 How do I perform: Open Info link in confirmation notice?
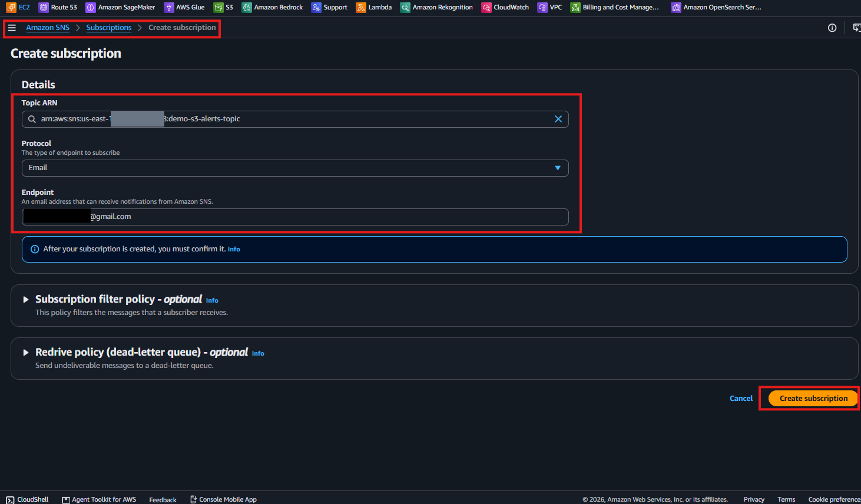pyautogui.click(x=234, y=249)
